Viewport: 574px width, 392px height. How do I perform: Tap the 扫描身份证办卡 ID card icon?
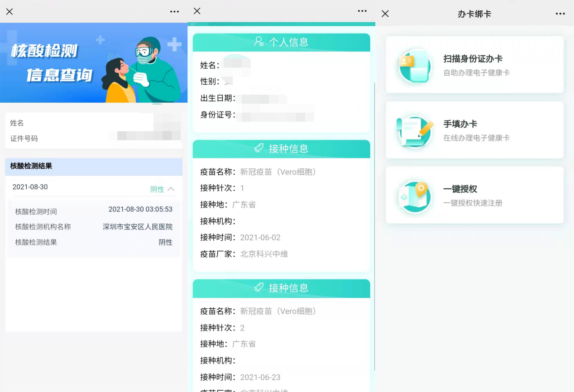tap(414, 66)
